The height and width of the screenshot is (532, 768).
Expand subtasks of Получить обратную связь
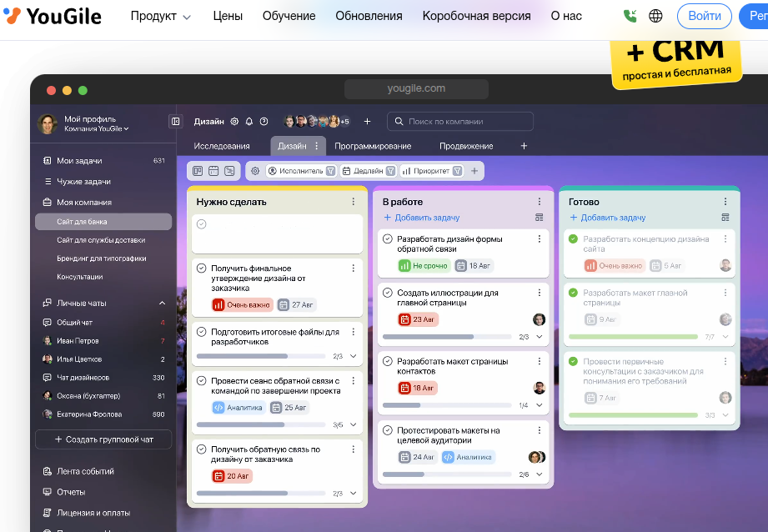[x=353, y=494]
